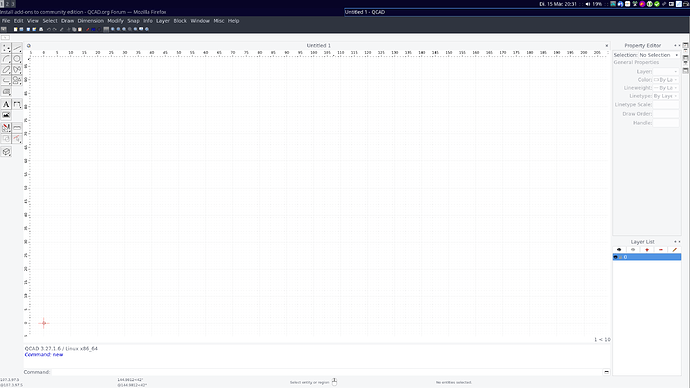The image size is (690, 388).
Task: Click the Print toolbar icon
Action: [x=41, y=29]
